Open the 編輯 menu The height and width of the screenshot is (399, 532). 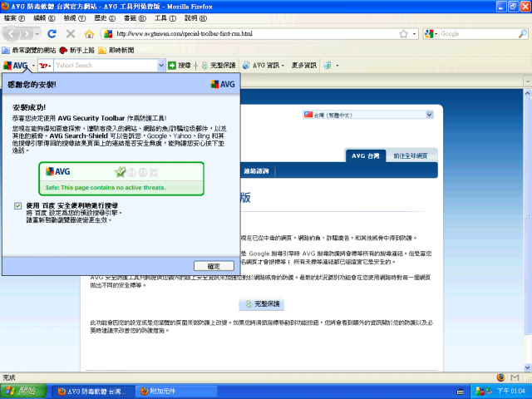point(44,18)
